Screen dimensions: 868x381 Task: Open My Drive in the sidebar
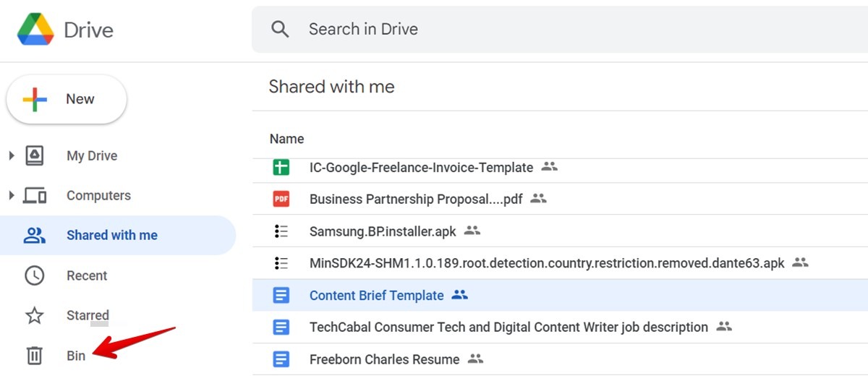pos(92,155)
